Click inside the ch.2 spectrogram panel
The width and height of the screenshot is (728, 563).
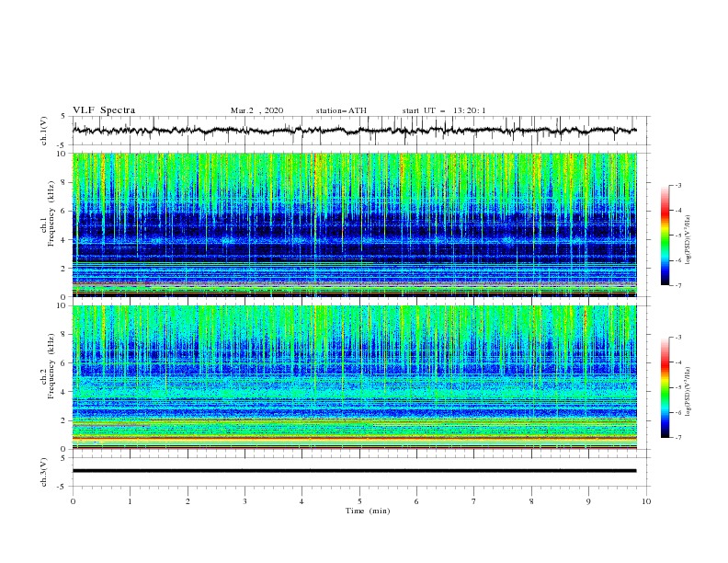click(355, 377)
